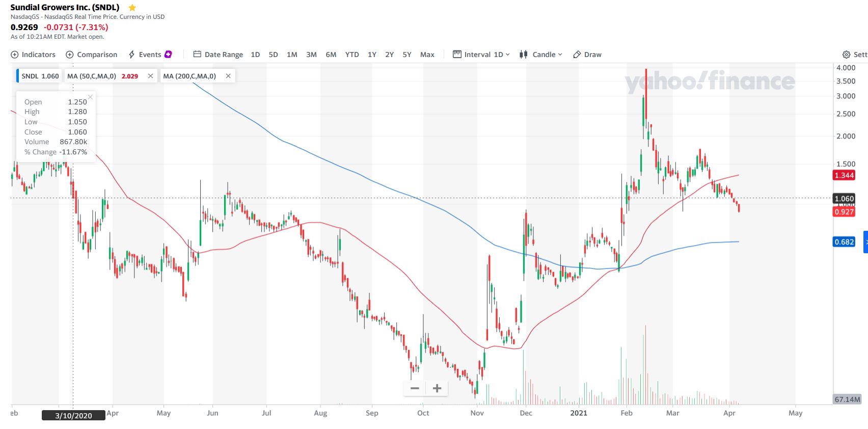
Task: Open the Indicators panel
Action: point(33,55)
